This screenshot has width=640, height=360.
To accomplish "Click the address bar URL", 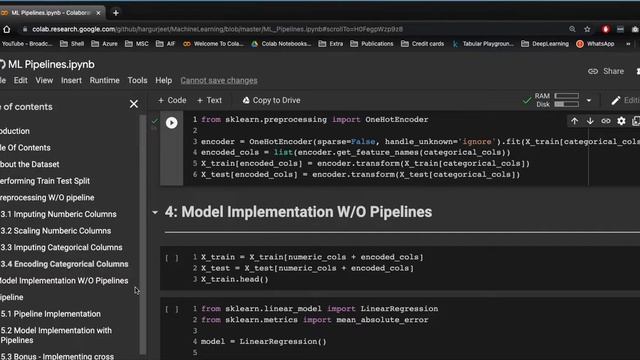I will coord(218,29).
